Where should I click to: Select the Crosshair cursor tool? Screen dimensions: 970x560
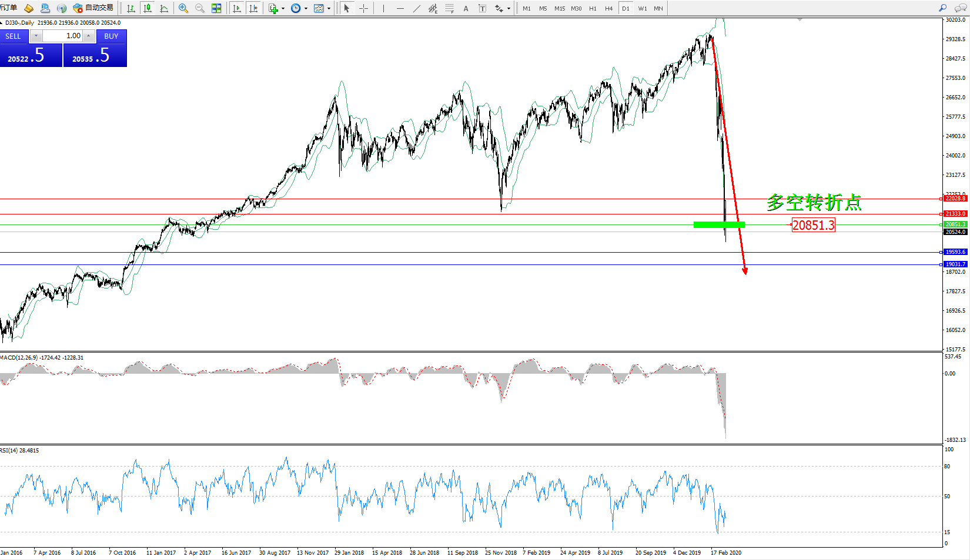(363, 8)
